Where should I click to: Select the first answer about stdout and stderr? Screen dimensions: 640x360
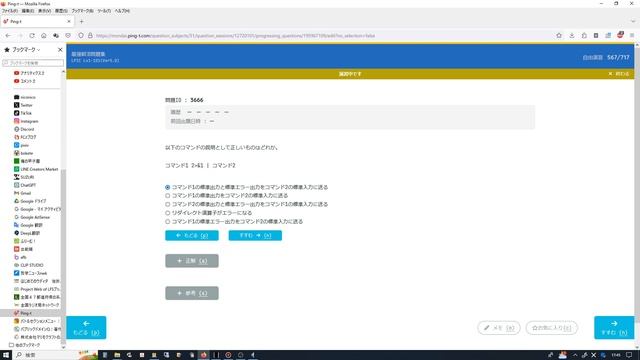pyautogui.click(x=168, y=187)
